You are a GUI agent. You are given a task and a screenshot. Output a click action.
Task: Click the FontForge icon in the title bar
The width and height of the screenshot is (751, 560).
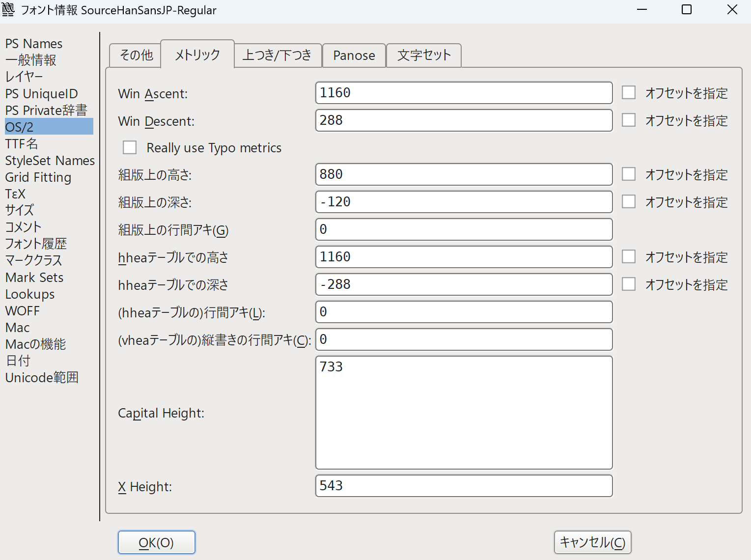point(8,9)
